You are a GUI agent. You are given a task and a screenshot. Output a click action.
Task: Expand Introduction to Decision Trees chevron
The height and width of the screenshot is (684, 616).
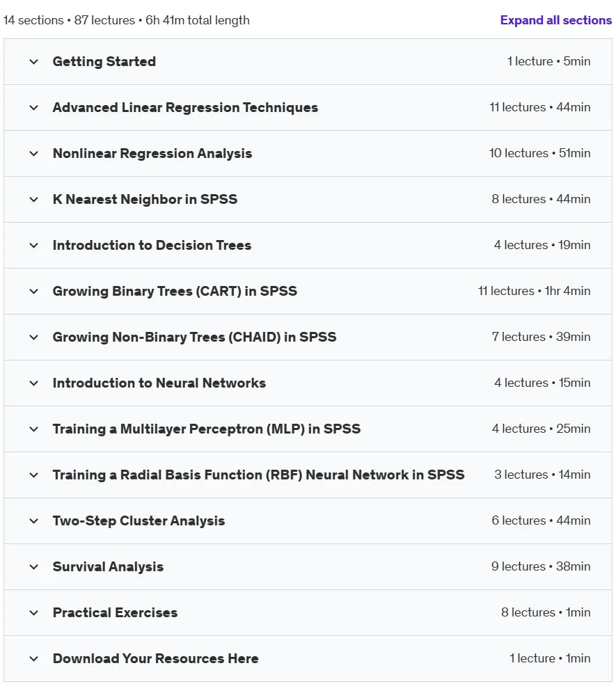(x=33, y=246)
